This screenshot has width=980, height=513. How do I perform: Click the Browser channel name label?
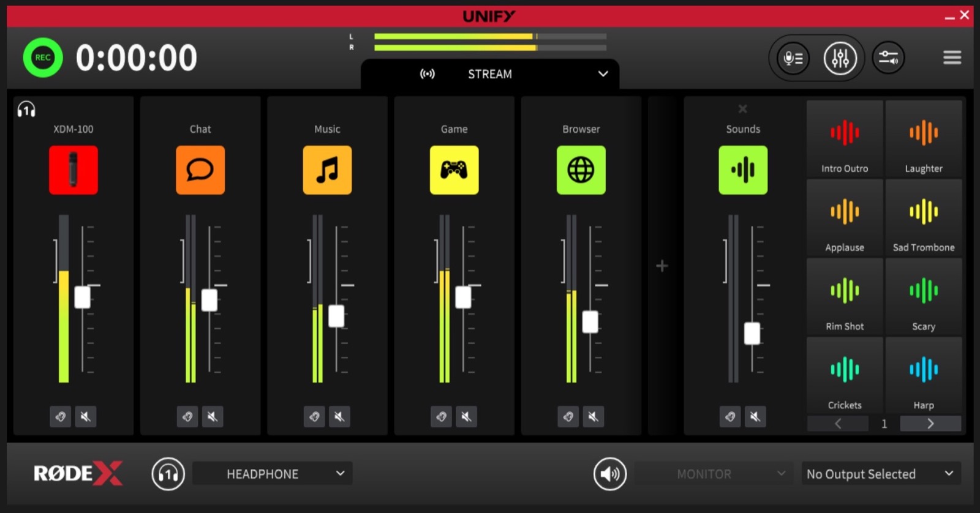pos(581,129)
